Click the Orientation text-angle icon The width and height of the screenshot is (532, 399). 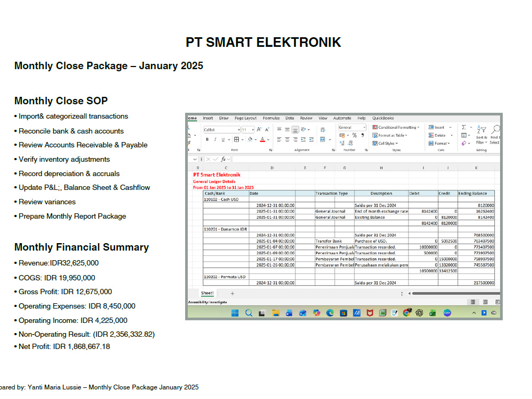coord(304,130)
